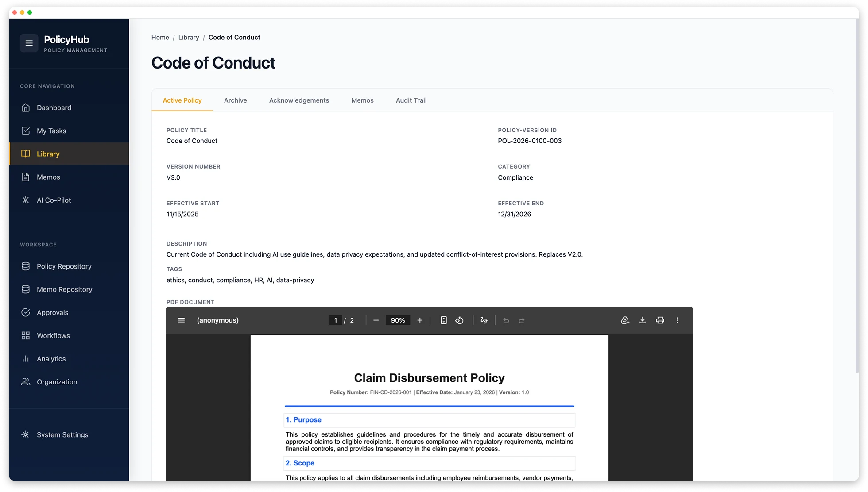Open the Audit Trail tab

point(411,100)
